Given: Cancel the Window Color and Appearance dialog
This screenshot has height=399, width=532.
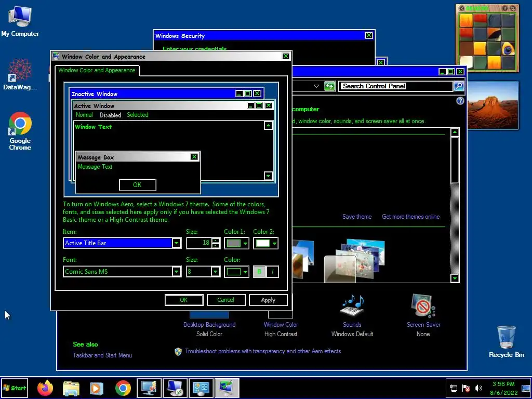Looking at the screenshot, I should [x=226, y=300].
